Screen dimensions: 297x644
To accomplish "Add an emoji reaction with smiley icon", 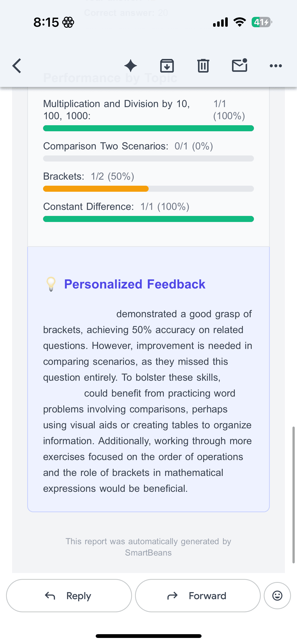I will click(x=277, y=596).
